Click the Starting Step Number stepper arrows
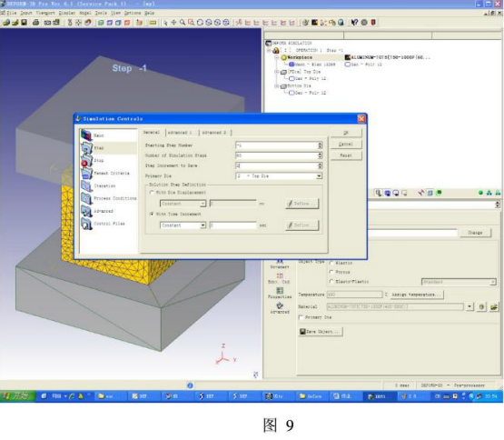This screenshot has width=504, height=440. 320,145
